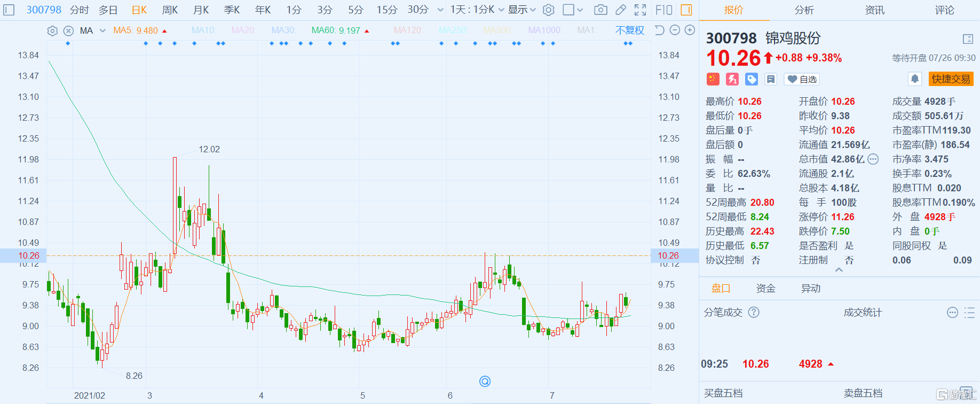This screenshot has height=404, width=980.
Task: Switch chart to 年K view
Action: (263, 10)
